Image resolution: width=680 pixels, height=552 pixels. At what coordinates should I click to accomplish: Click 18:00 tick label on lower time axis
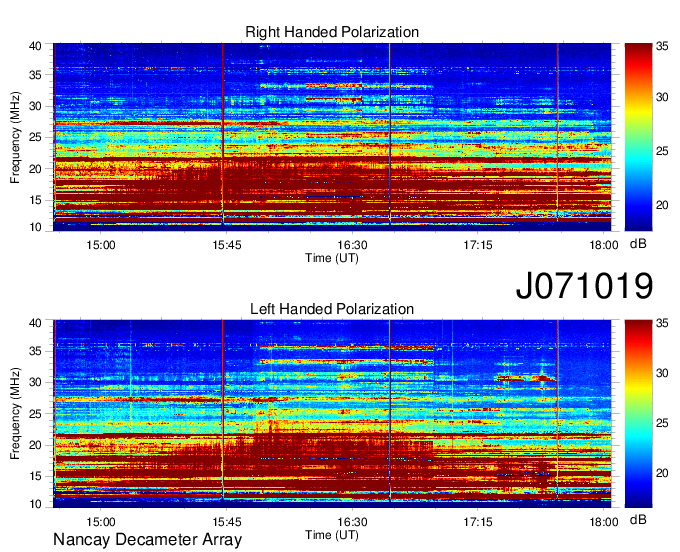(x=604, y=522)
